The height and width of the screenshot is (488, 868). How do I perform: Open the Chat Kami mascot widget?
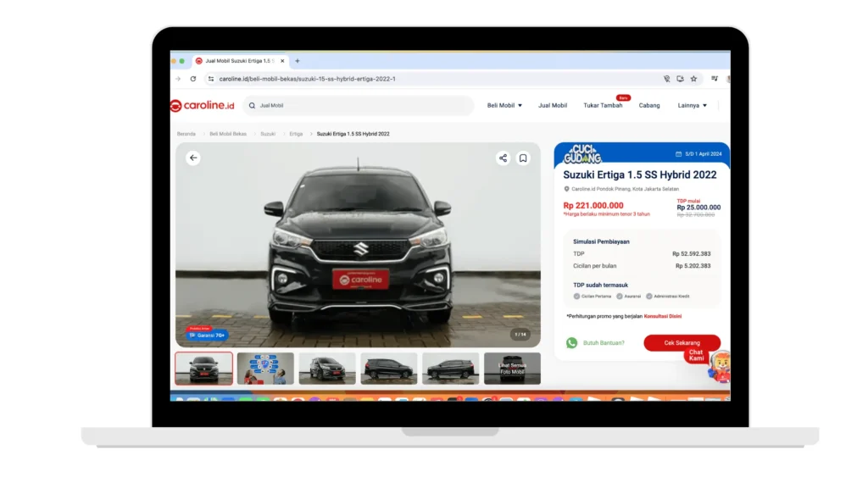(x=719, y=366)
